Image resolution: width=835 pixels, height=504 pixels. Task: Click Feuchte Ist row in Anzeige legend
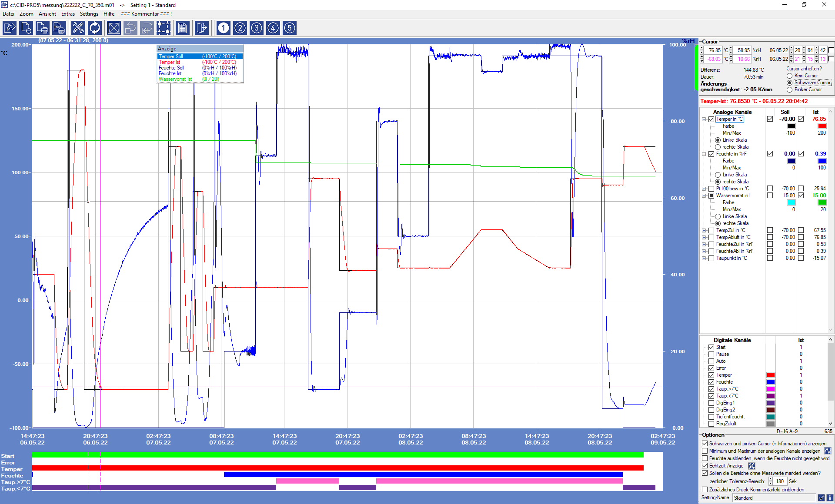(200, 73)
